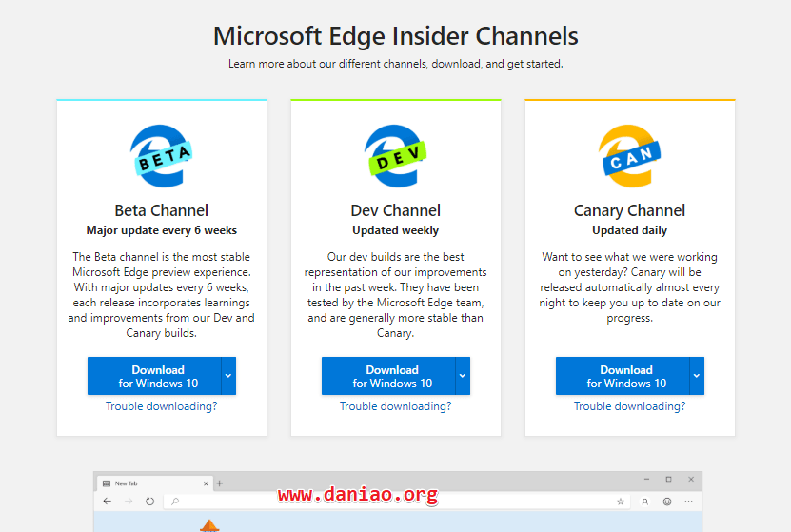Minimize the preview browser window
This screenshot has width=791, height=532.
[x=646, y=479]
